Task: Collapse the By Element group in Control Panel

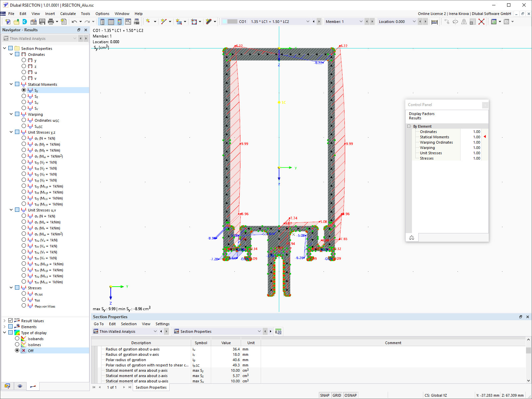Action: (x=409, y=126)
